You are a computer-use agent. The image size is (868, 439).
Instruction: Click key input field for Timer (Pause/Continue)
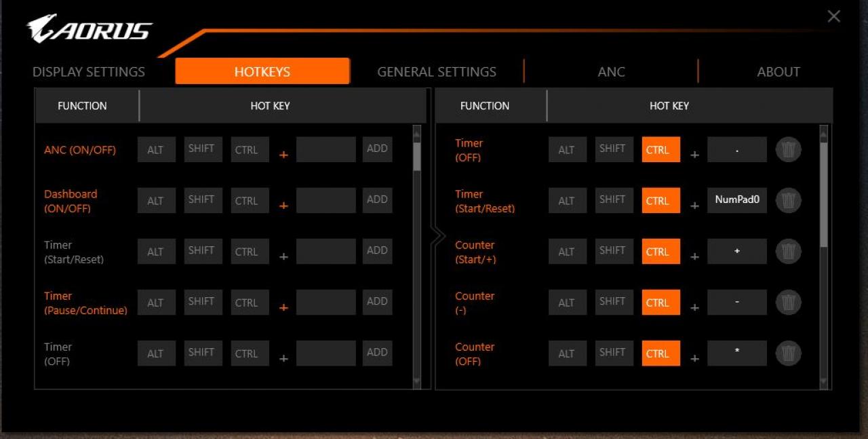click(326, 303)
